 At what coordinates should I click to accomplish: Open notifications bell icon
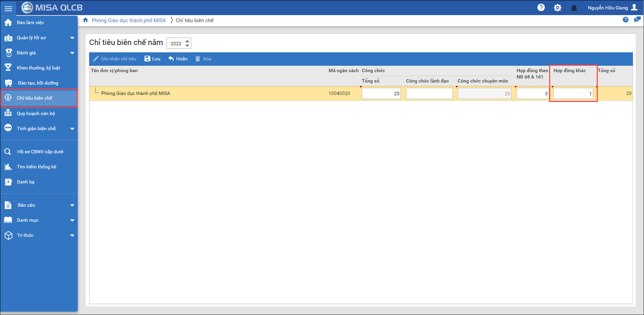574,8
